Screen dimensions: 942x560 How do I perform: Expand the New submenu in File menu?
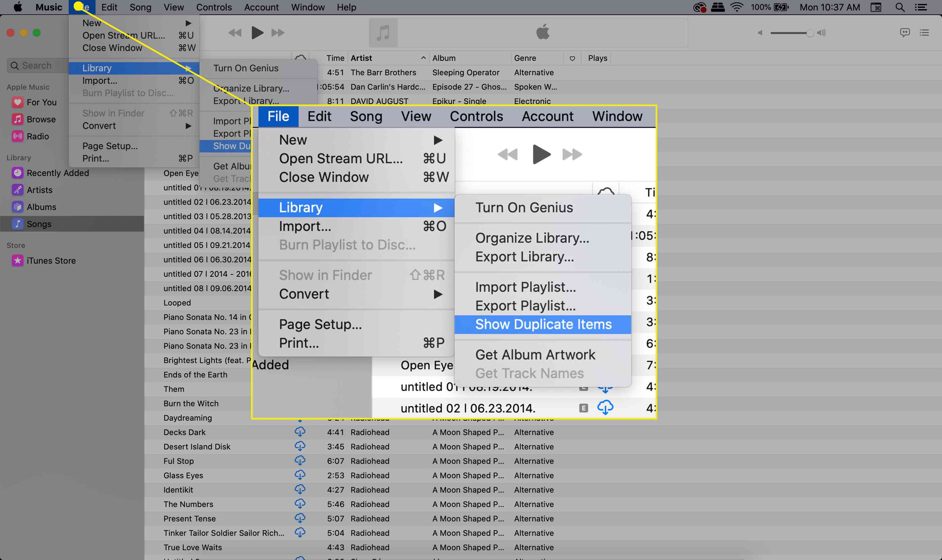click(x=134, y=23)
